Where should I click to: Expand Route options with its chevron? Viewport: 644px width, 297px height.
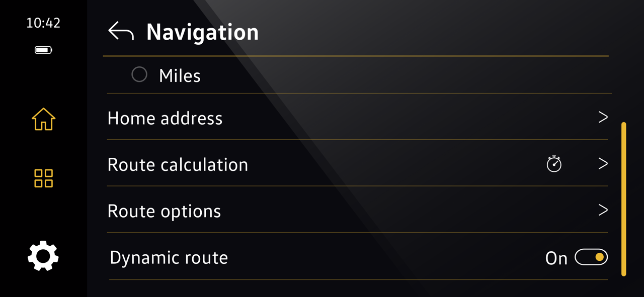pos(603,210)
